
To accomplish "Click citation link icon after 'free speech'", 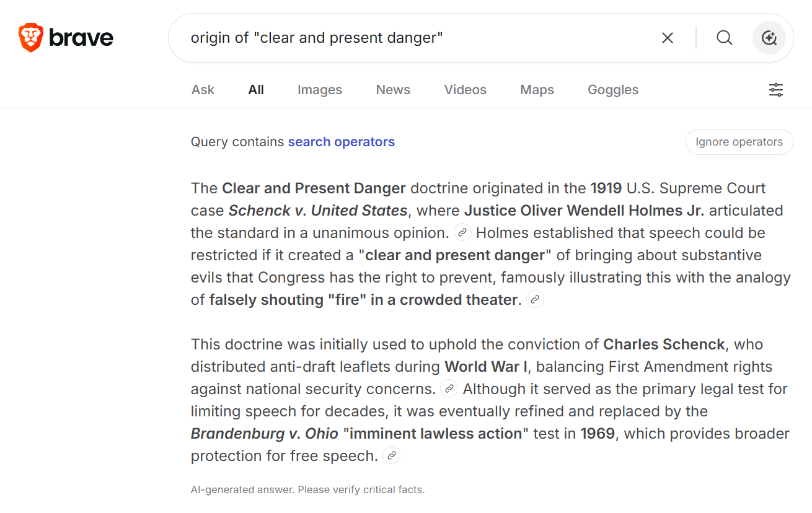I will [x=391, y=456].
